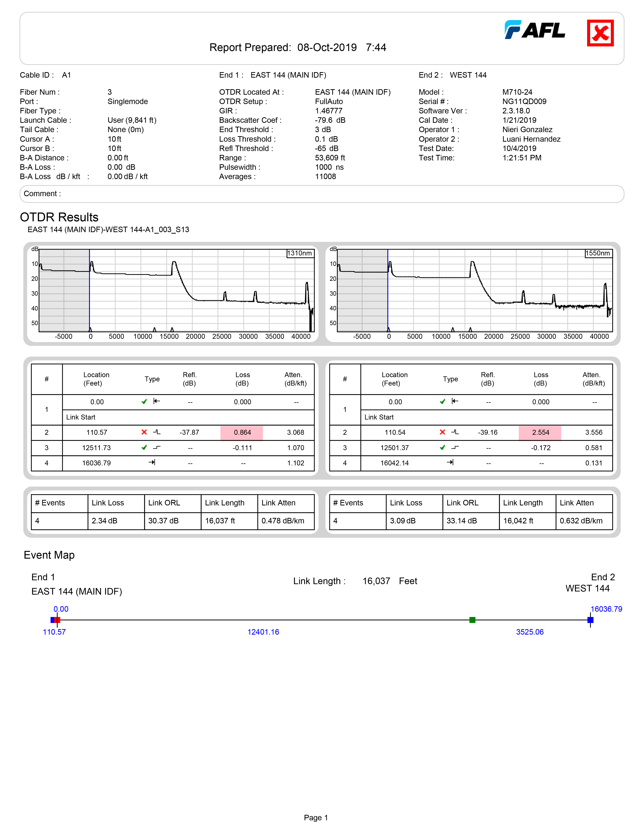Click the 1310nm wavelength label on the trace
The image size is (644, 835).
tap(300, 253)
